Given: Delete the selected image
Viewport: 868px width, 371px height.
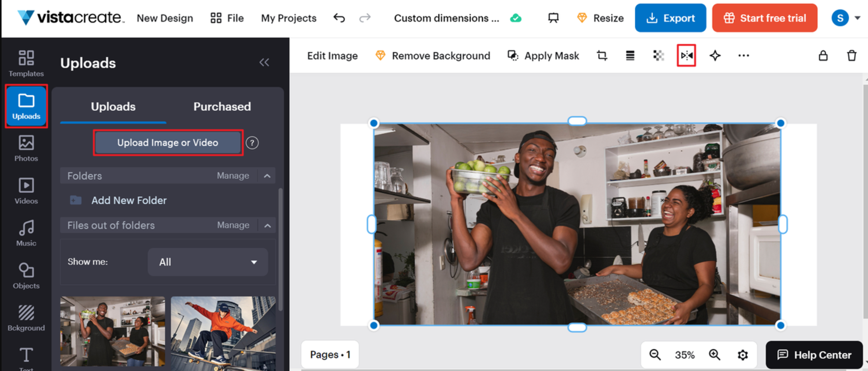Looking at the screenshot, I should tap(852, 56).
